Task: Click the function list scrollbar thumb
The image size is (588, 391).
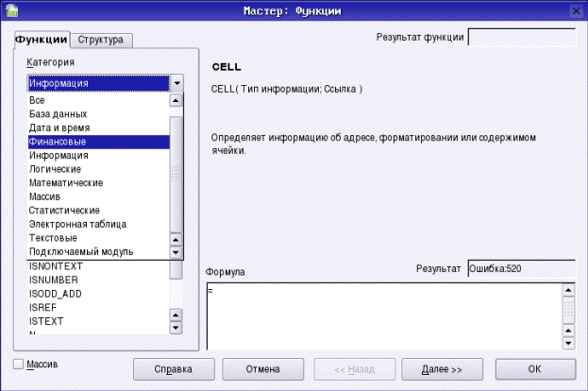Action: (176, 270)
